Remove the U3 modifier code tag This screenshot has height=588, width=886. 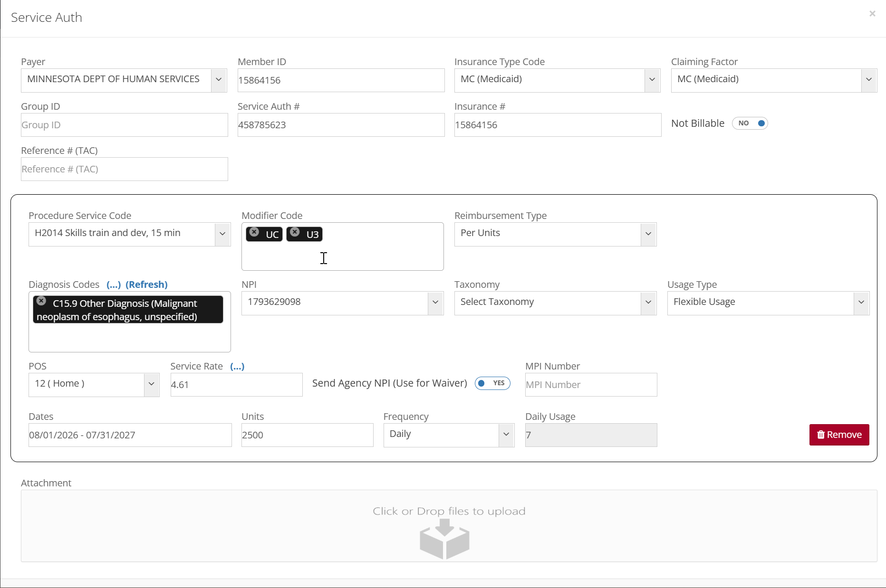(295, 232)
